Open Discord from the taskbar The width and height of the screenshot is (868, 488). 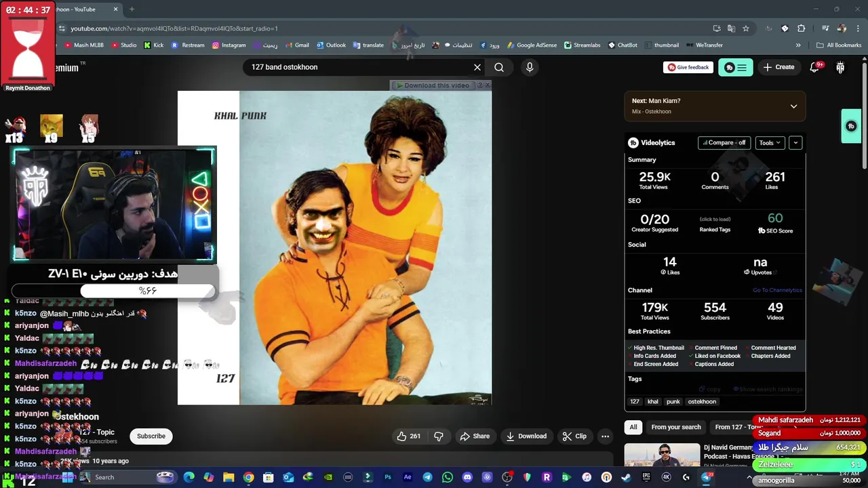[467, 477]
